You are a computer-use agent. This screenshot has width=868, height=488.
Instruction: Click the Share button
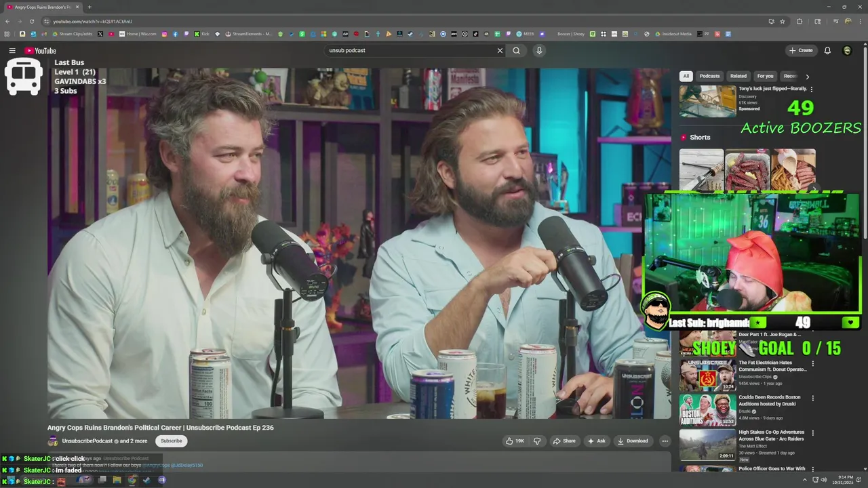[x=564, y=441]
